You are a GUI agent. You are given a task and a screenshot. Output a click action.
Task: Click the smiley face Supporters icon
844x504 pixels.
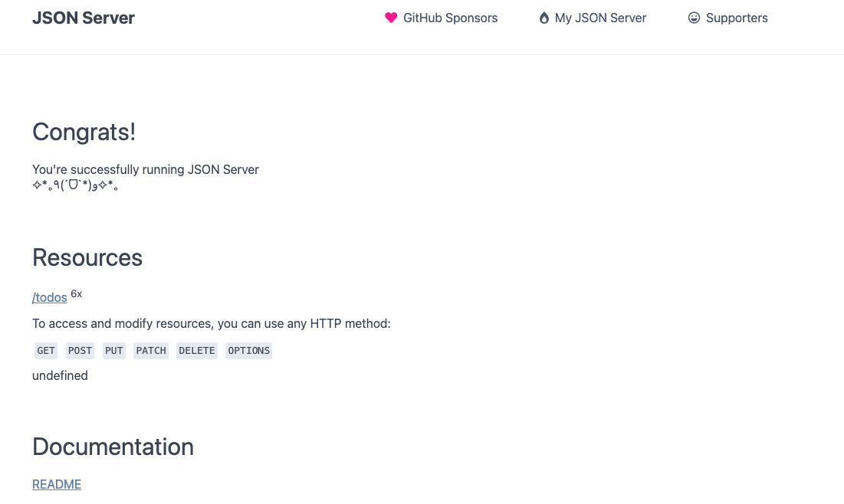click(x=694, y=18)
